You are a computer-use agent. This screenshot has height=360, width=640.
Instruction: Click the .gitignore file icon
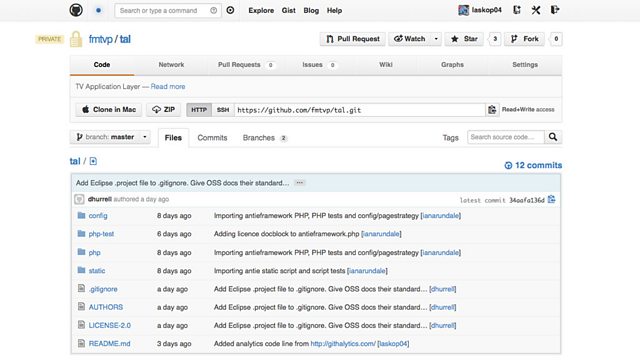[81, 288]
